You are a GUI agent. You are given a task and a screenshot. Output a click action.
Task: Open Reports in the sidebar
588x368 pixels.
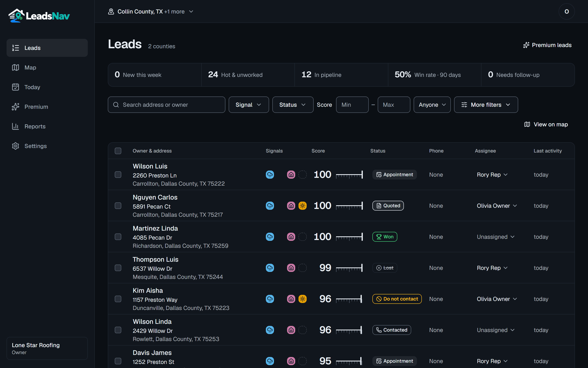[x=47, y=126]
